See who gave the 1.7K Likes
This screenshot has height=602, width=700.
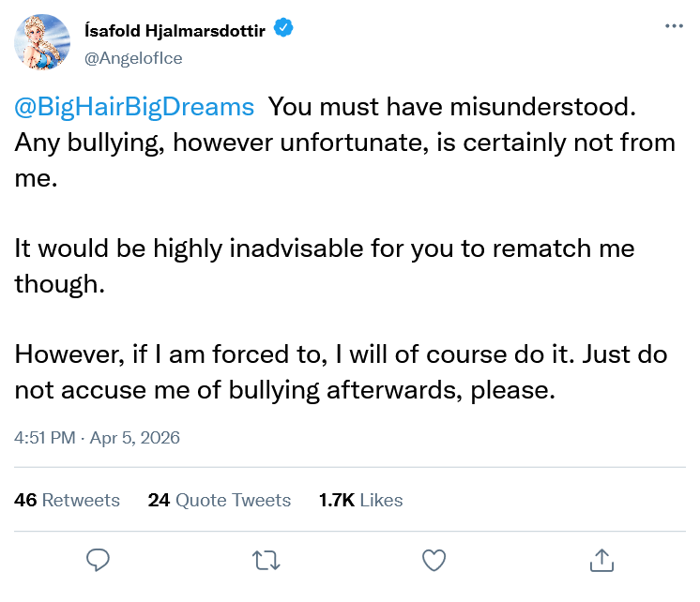(361, 500)
